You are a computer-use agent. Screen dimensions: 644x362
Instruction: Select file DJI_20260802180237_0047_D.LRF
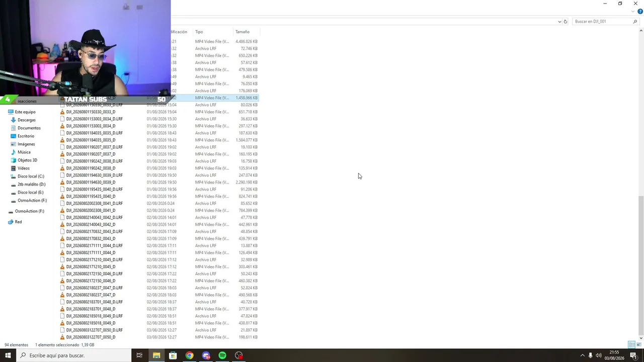[95, 288]
